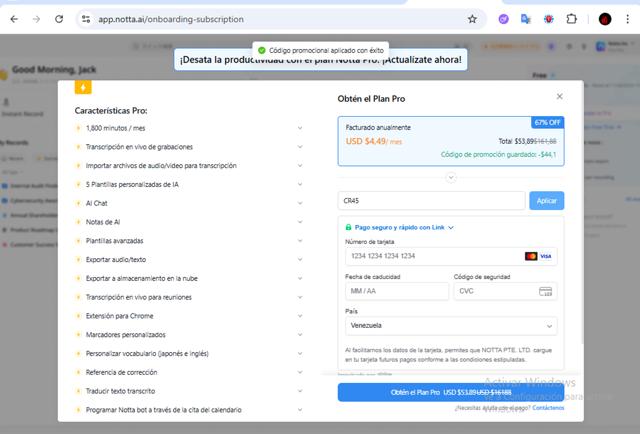Expand Pago seguro y rápido con Link

pos(404,227)
